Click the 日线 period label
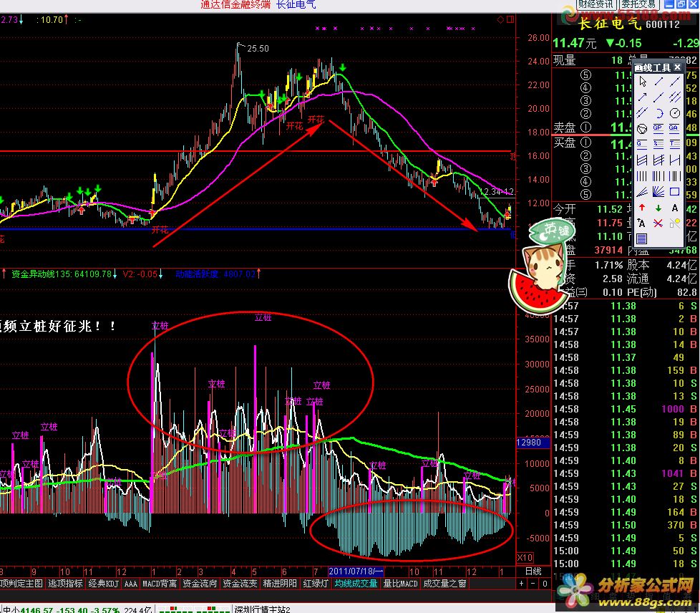This screenshot has width=700, height=613. 533,571
